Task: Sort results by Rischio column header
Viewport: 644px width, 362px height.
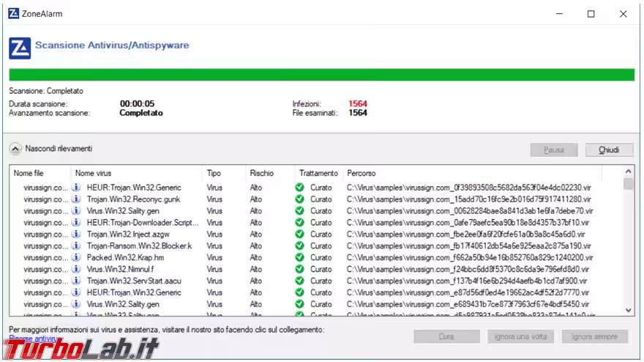Action: [x=261, y=174]
